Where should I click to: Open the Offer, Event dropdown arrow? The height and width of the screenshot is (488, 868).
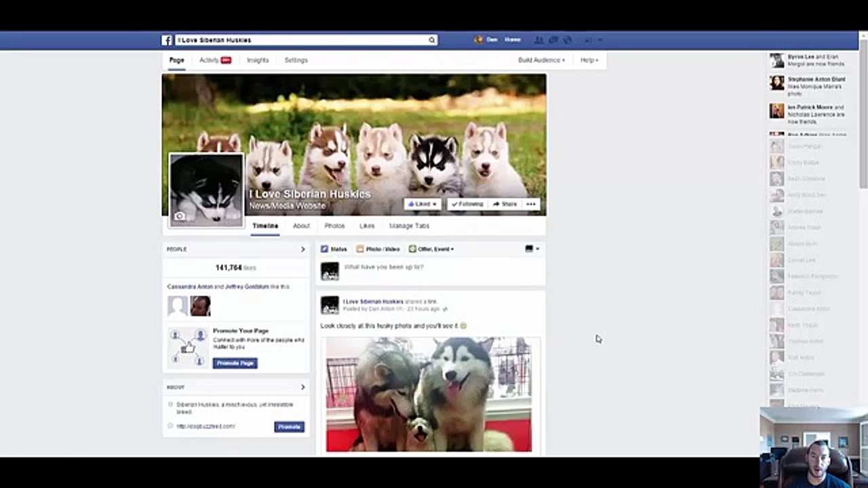pyautogui.click(x=452, y=249)
